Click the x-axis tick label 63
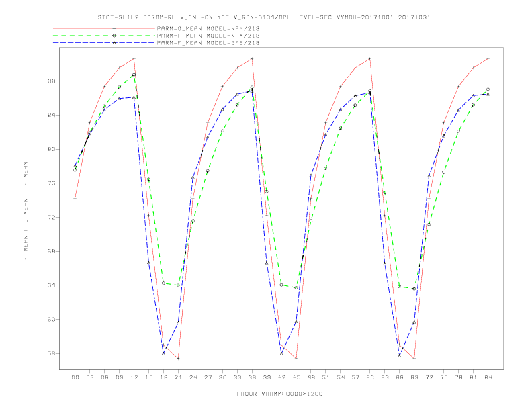This screenshot has height=411, width=532. click(385, 377)
